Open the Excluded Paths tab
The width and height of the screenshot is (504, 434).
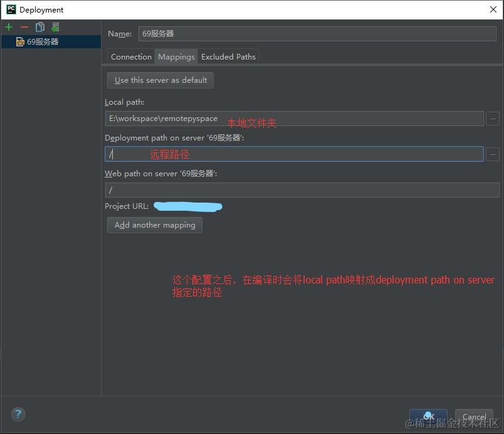pyautogui.click(x=228, y=56)
